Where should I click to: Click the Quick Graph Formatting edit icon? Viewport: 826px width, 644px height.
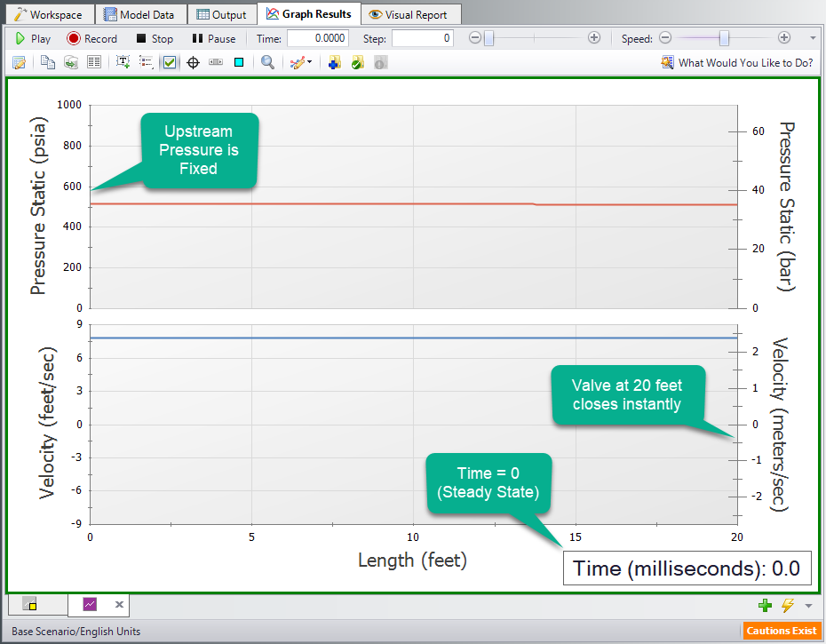coord(20,62)
